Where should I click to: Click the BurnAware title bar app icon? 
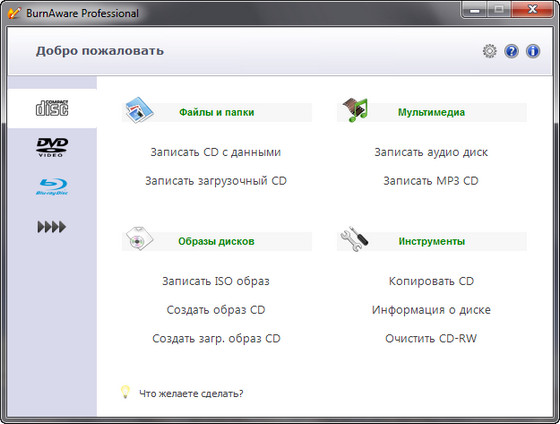coord(14,13)
